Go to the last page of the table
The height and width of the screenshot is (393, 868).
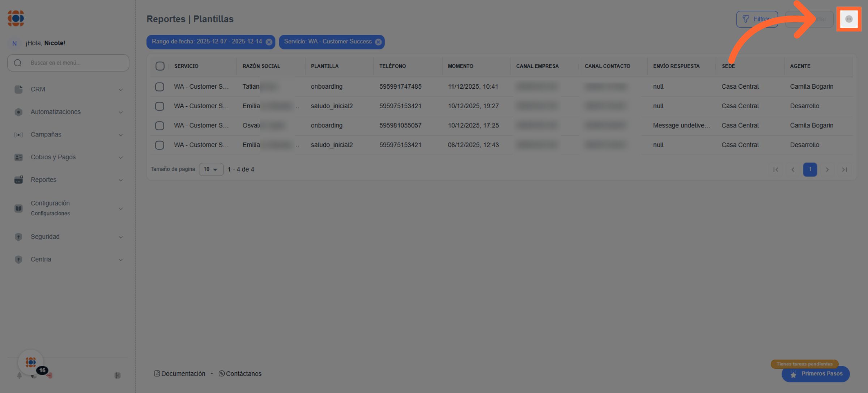844,169
